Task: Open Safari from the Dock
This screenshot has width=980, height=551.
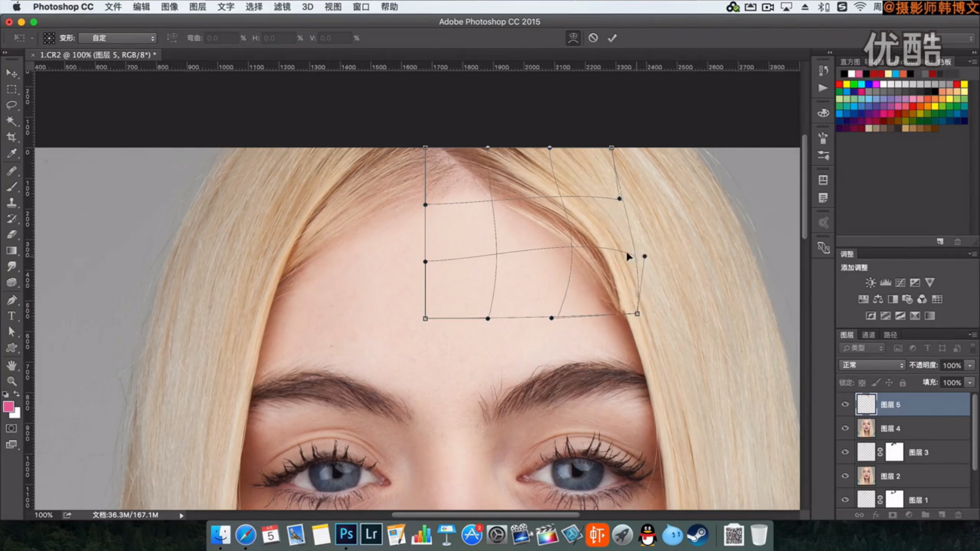Action: tap(246, 534)
